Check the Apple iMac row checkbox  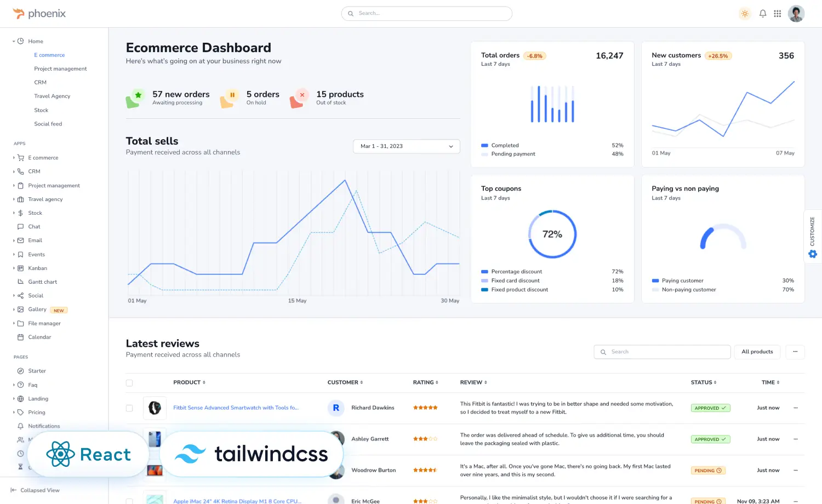point(129,501)
